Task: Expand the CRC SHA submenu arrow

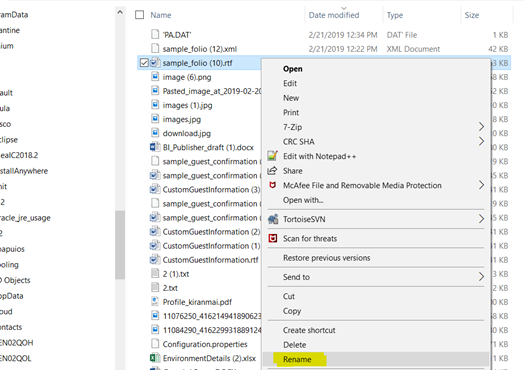Action: 481,141
